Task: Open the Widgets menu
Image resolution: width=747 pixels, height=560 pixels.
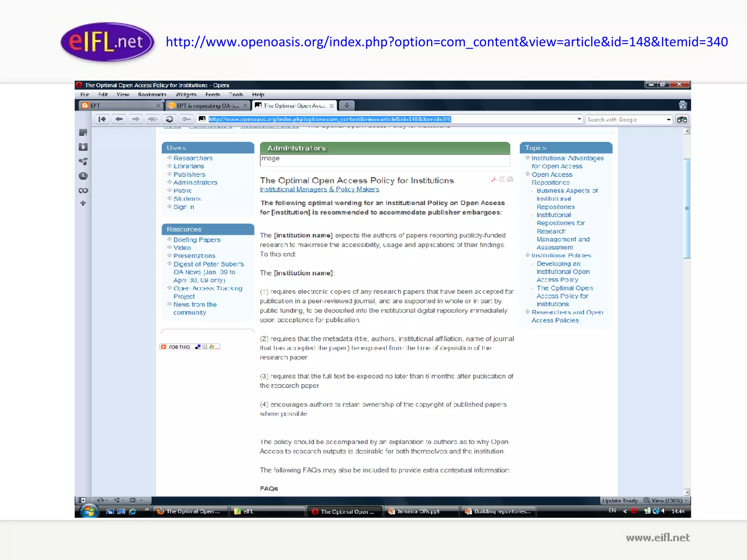Action: point(186,94)
